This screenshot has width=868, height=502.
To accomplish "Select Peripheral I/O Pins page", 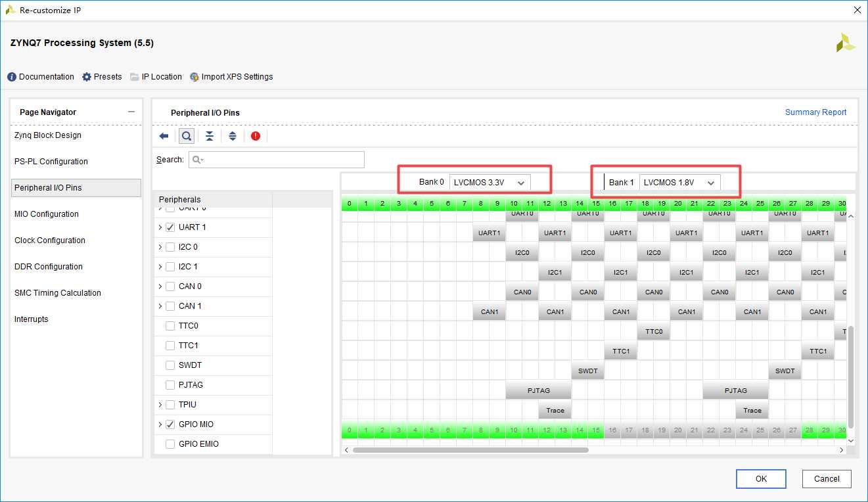I will coord(76,188).
